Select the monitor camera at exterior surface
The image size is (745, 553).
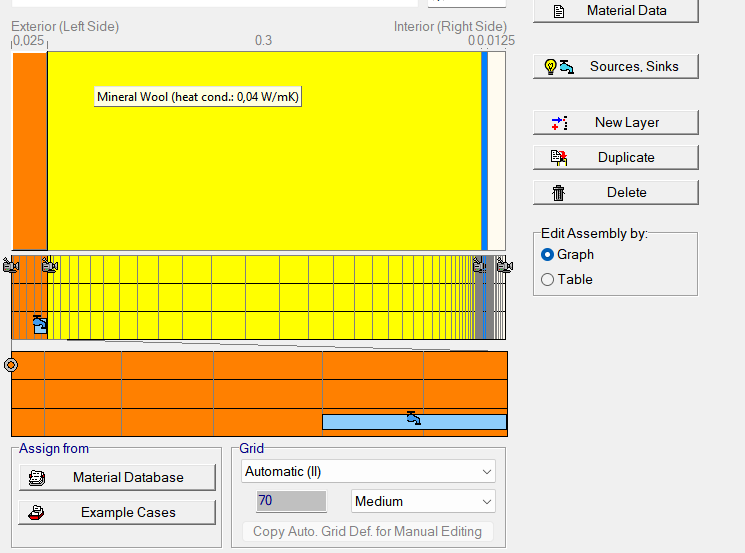[x=10, y=265]
